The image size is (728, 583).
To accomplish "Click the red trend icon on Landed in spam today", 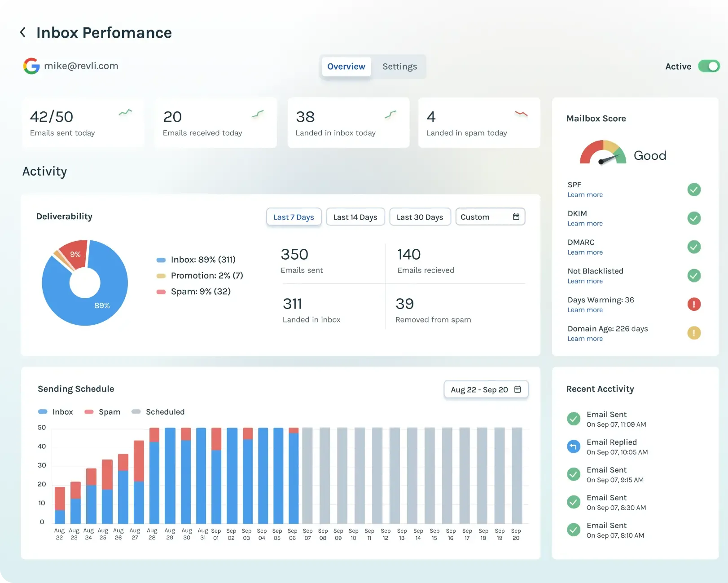I will pyautogui.click(x=521, y=114).
